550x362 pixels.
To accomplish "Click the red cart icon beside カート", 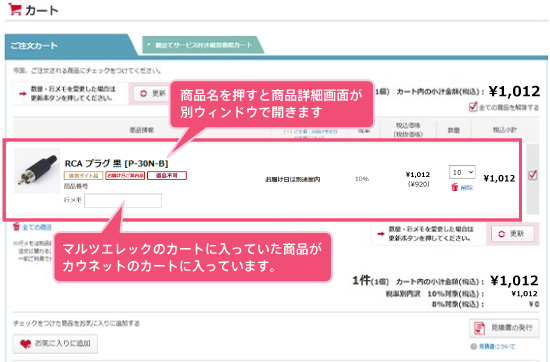I will coord(15,9).
